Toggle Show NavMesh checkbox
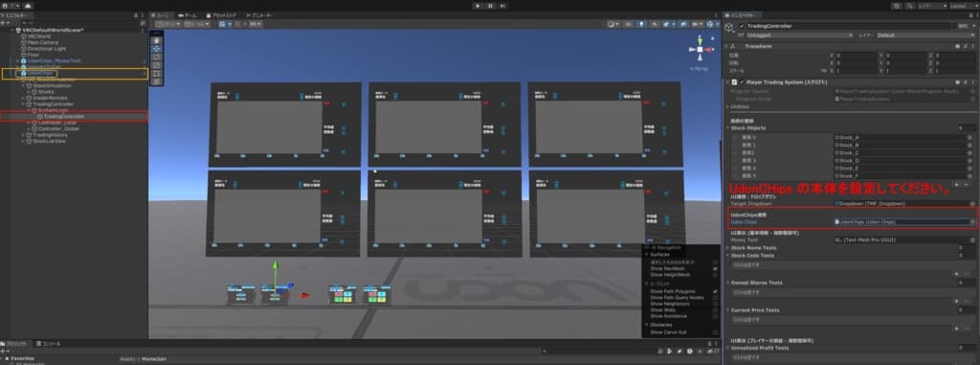This screenshot has width=980, height=365. point(715,268)
